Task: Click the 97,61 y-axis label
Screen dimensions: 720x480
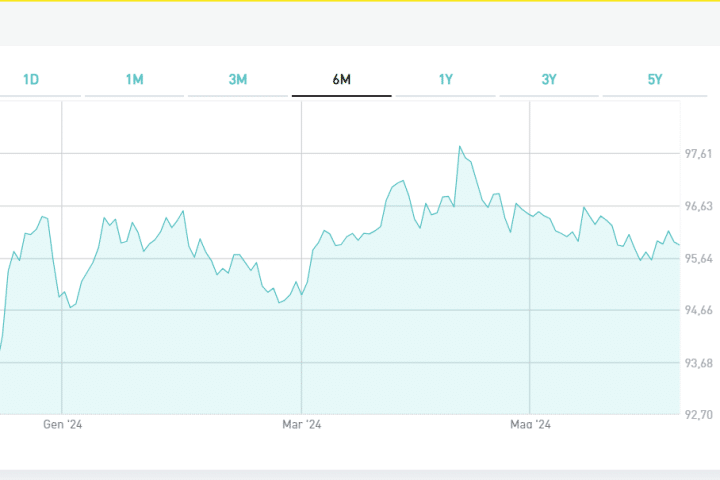Action: coord(698,154)
